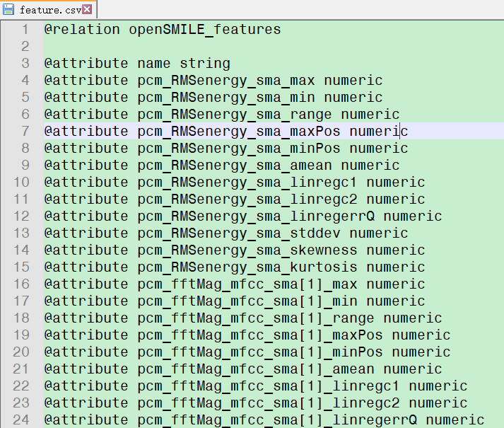Click line number 7 in the margin
Viewport: 504px width, 428px height.
(x=25, y=131)
